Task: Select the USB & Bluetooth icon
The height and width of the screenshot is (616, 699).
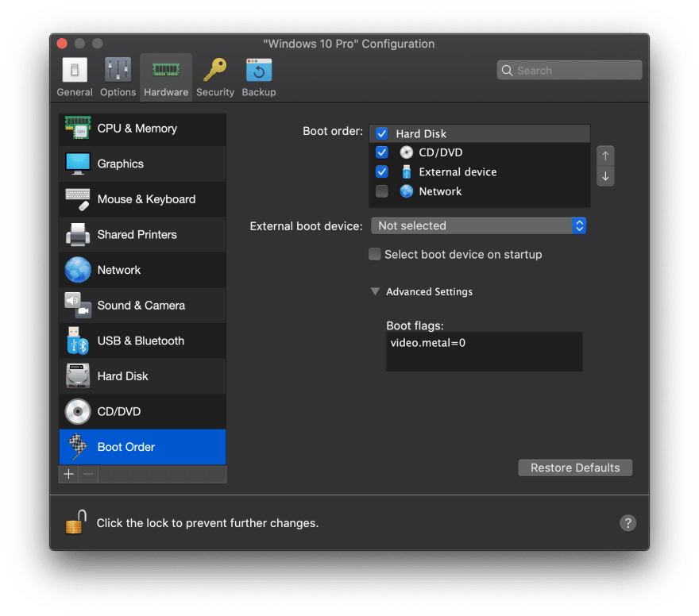Action: (78, 341)
